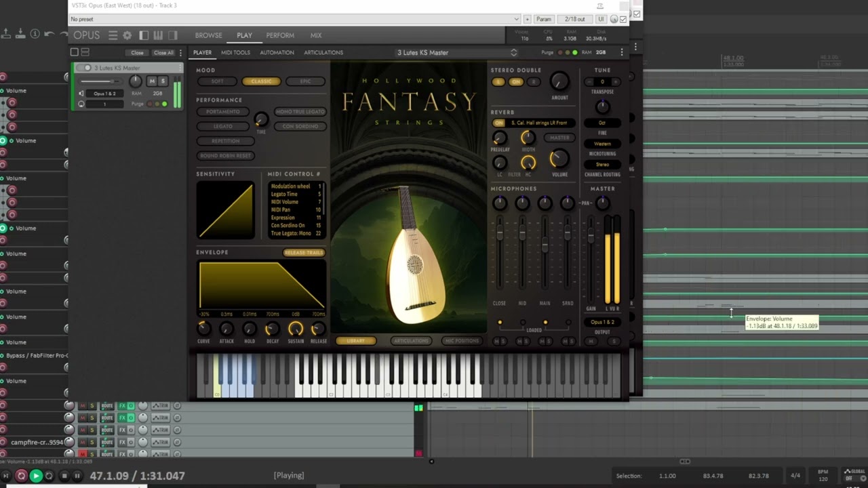
Task: Select EPIC mood
Action: click(305, 81)
